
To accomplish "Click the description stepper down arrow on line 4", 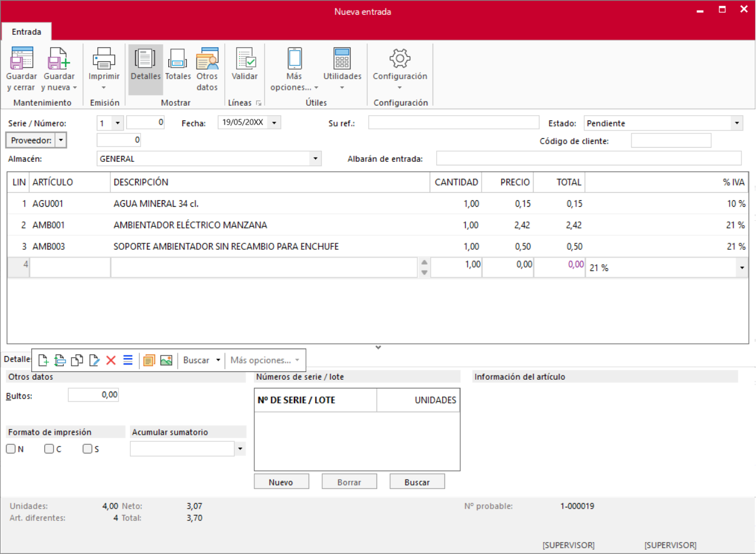I will pyautogui.click(x=424, y=272).
